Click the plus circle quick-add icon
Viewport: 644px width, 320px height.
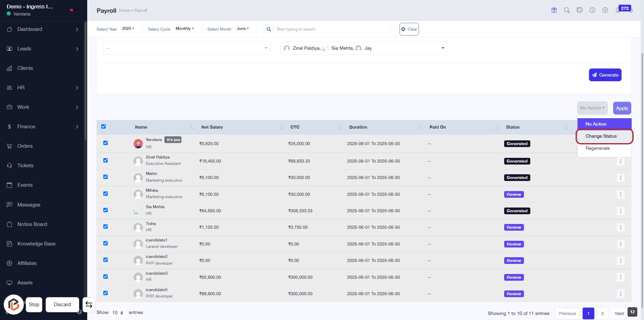click(x=605, y=10)
